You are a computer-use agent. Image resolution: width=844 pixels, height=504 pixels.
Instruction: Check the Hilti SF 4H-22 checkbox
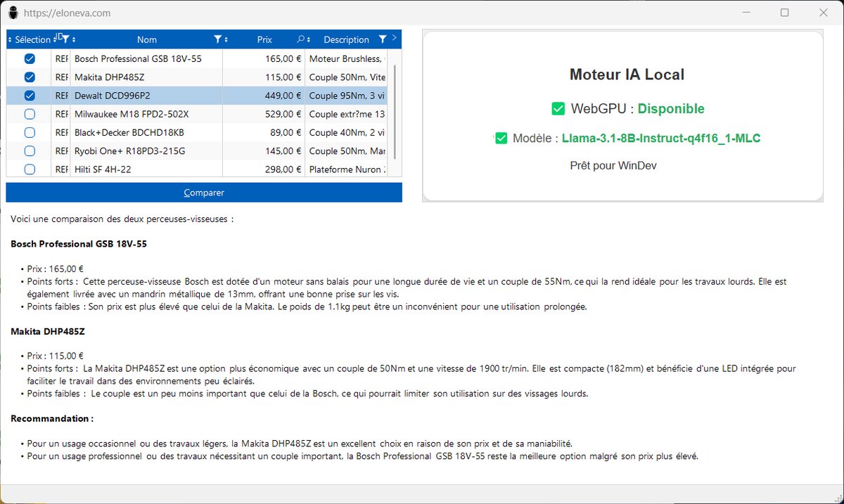click(x=29, y=169)
